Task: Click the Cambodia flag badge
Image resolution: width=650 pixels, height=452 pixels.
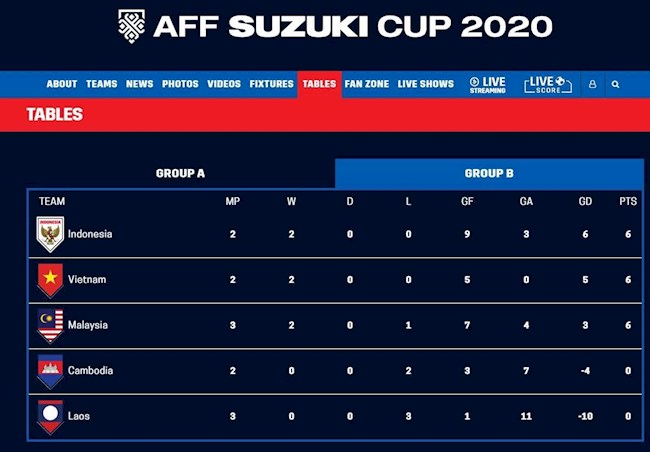Action: (x=50, y=370)
